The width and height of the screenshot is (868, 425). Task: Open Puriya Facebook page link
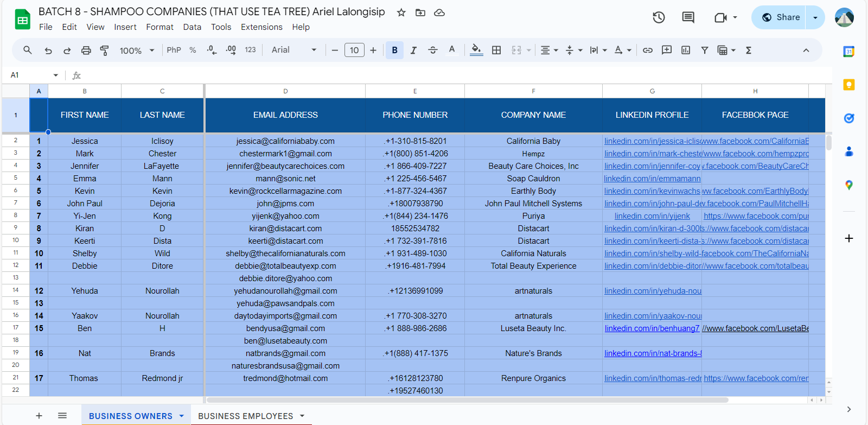click(756, 216)
